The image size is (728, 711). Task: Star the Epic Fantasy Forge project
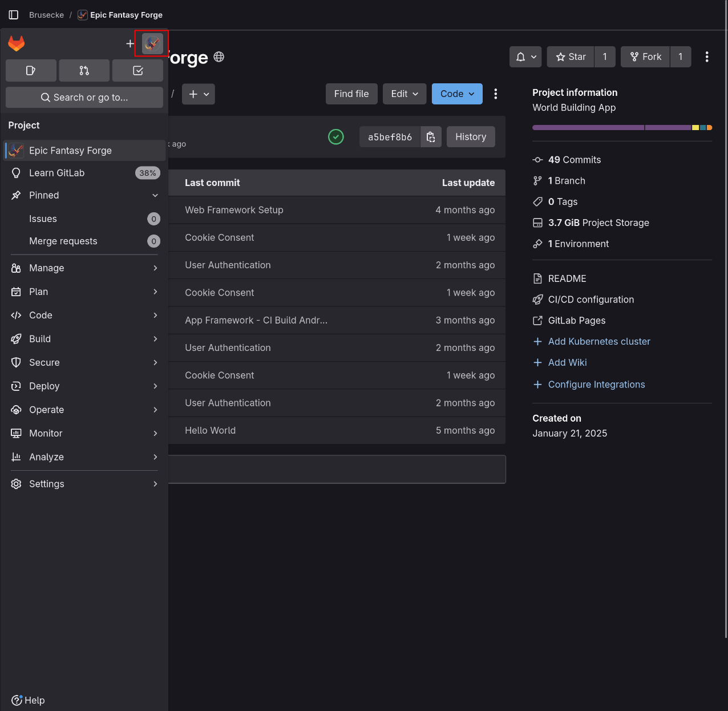570,56
